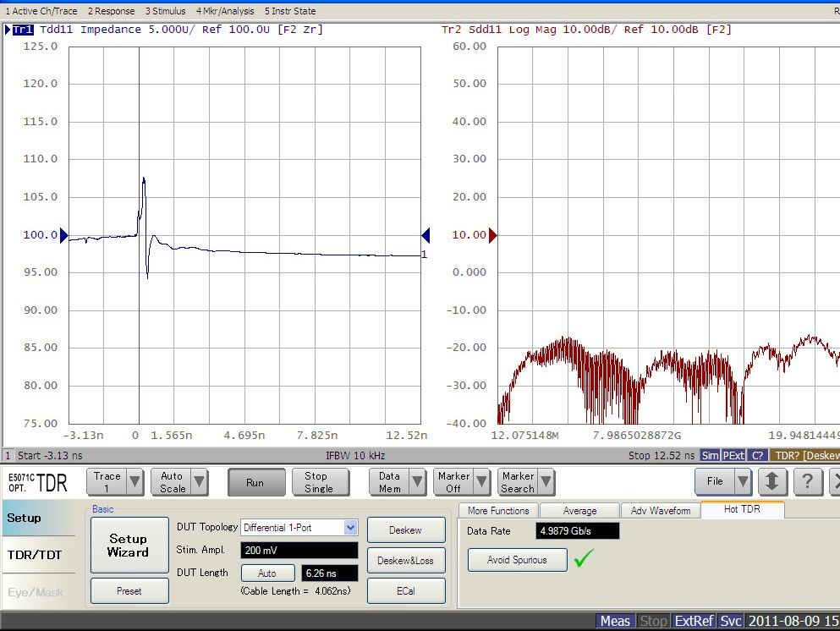Open the Marker Search dropdown arrow
Screen dimensions: 840x631
point(546,482)
